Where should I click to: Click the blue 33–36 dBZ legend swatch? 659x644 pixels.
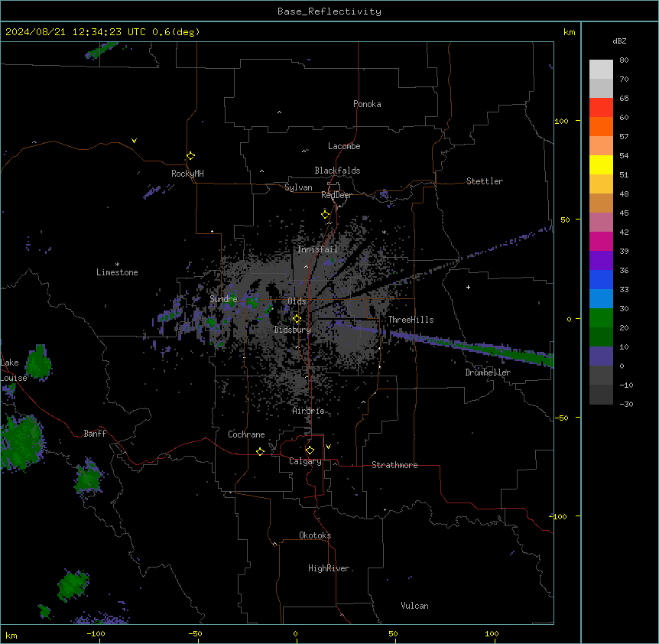click(x=601, y=279)
